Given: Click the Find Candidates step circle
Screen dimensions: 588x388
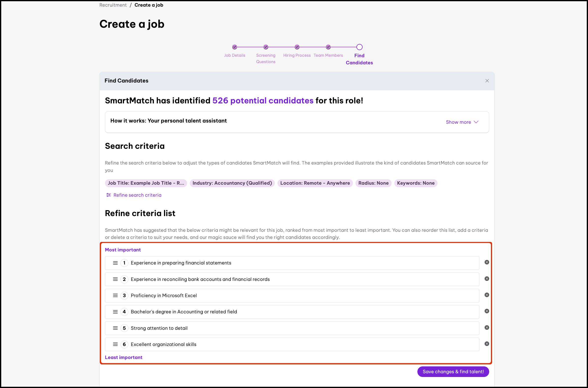Looking at the screenshot, I should (x=359, y=47).
